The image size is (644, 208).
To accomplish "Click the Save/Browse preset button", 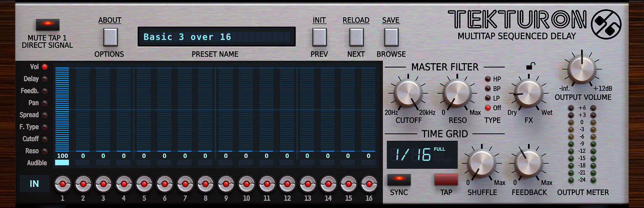I will point(391,37).
